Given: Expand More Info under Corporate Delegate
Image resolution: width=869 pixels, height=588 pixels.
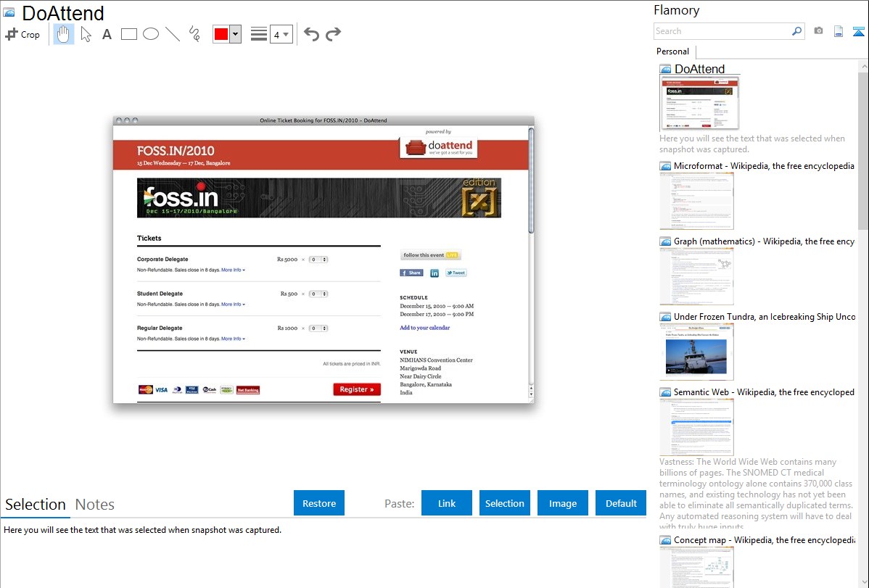Looking at the screenshot, I should pyautogui.click(x=233, y=270).
